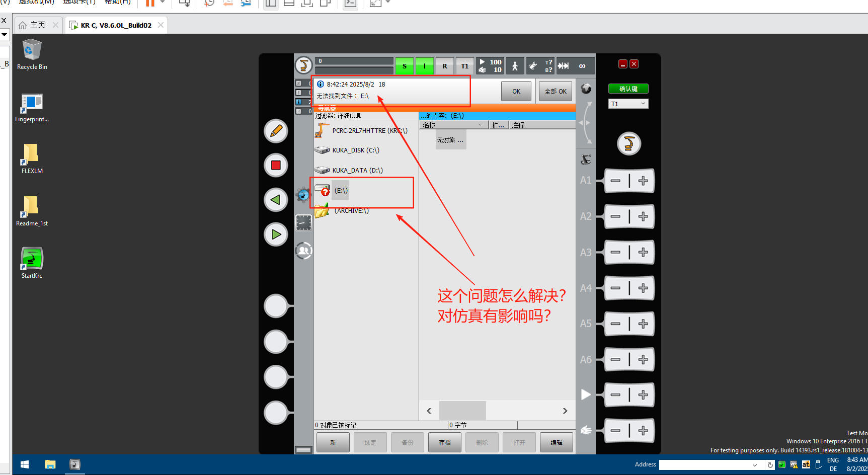The width and height of the screenshot is (868, 475).
Task: Open the KUKA main menu robot icon
Action: [x=303, y=65]
